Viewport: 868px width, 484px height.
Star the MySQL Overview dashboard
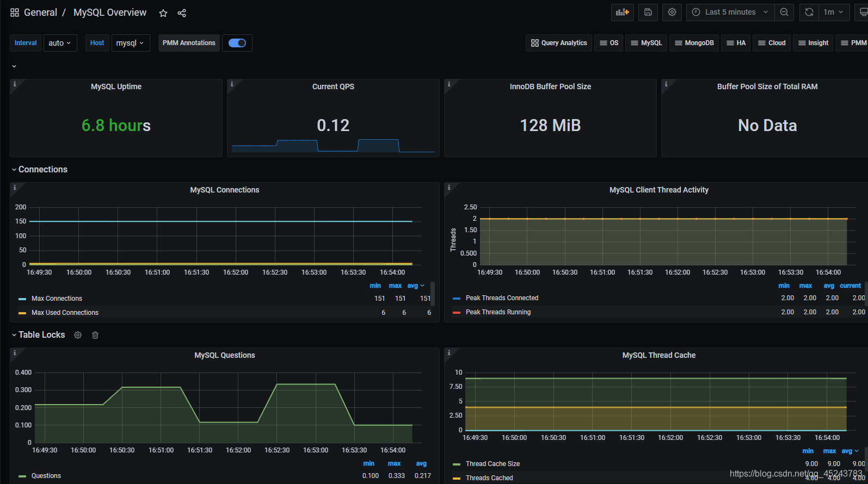coord(163,13)
